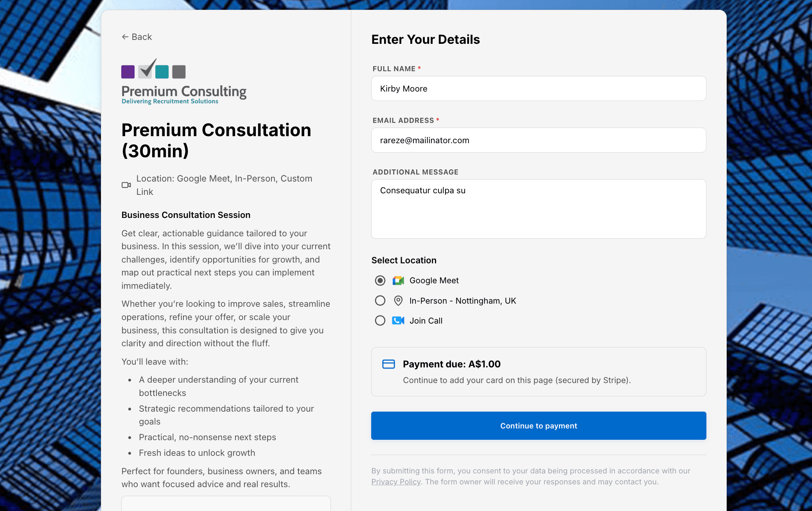
Task: Click the Additional Message text area
Action: pos(538,209)
